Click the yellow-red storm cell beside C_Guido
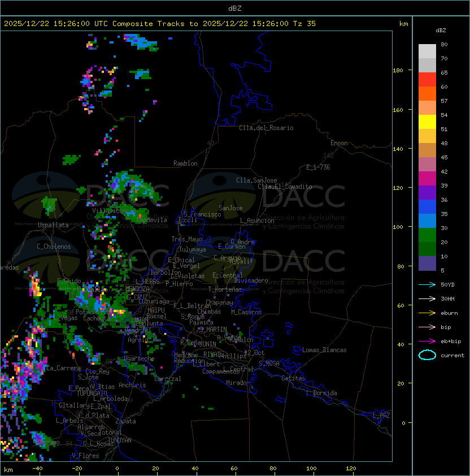470x476 pixels. pos(35,285)
